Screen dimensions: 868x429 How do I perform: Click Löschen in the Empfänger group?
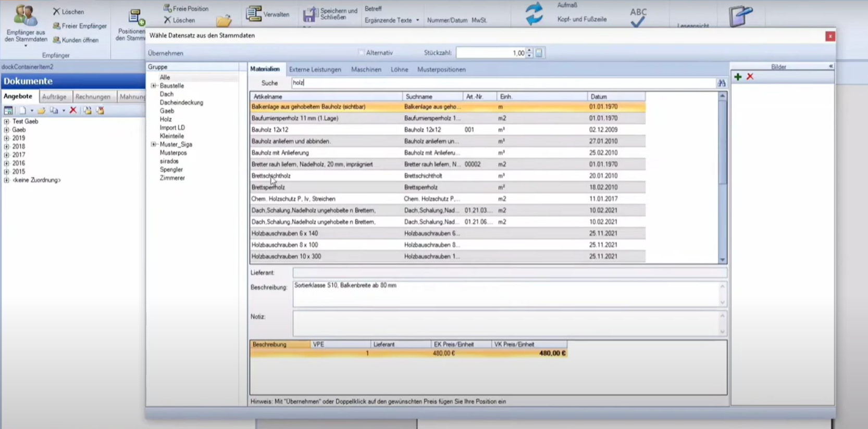pos(68,11)
